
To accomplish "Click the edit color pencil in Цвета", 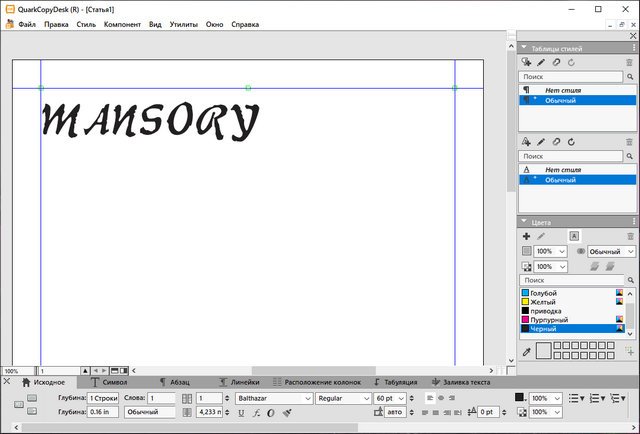I will tap(541, 236).
